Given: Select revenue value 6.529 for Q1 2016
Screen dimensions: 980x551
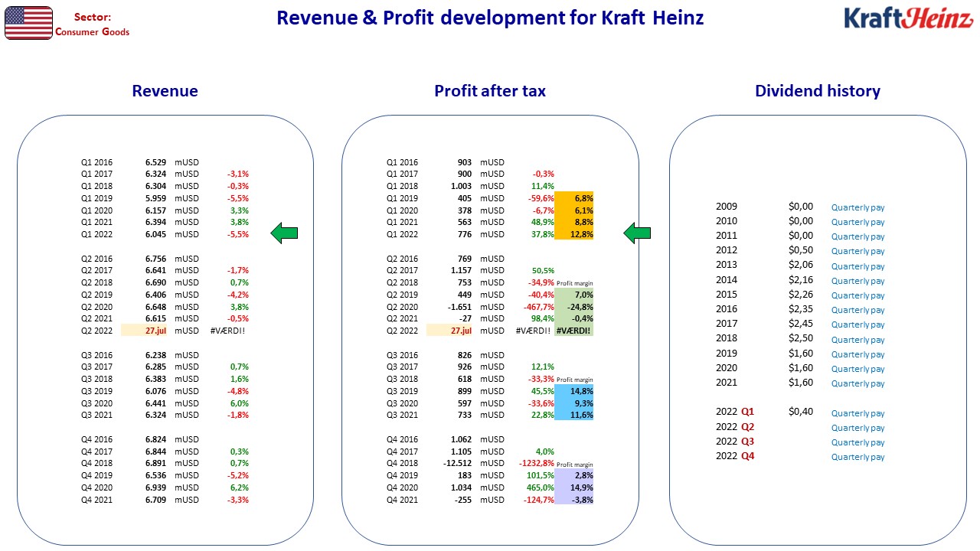Looking at the screenshot, I should (155, 162).
